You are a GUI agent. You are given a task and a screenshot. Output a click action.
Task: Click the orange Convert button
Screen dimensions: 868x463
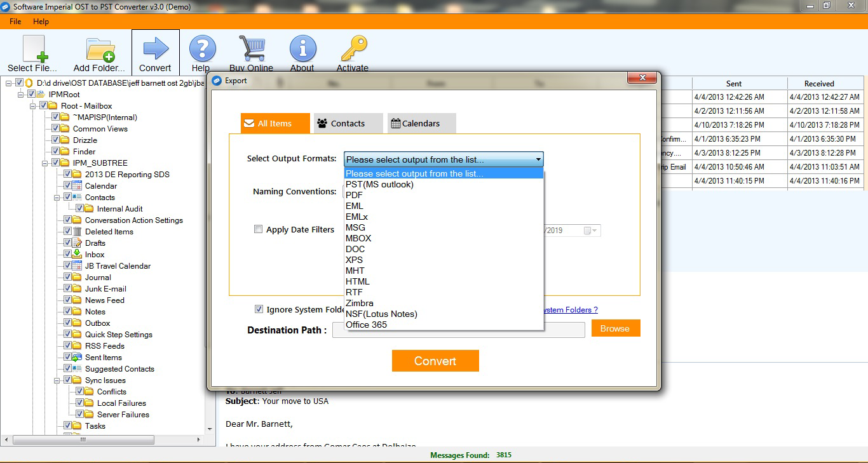pyautogui.click(x=435, y=361)
